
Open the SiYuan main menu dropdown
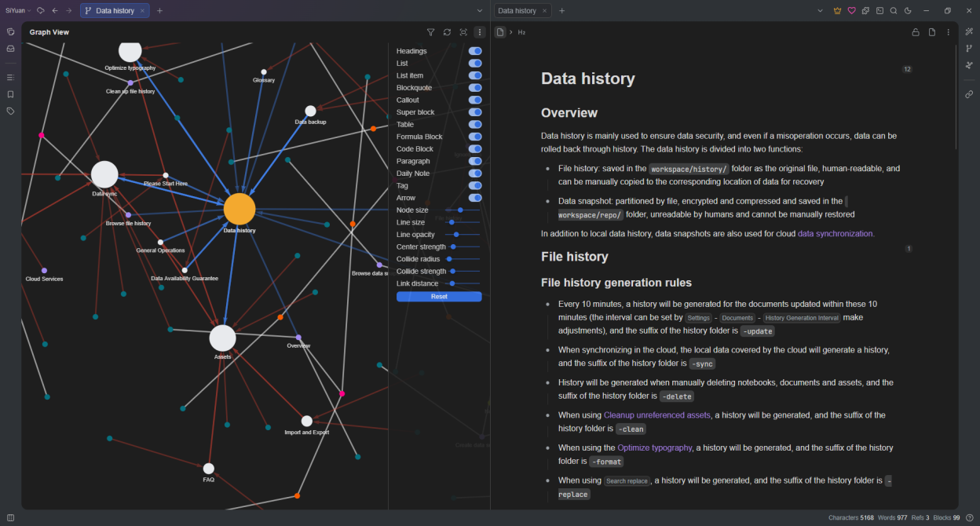pyautogui.click(x=18, y=11)
